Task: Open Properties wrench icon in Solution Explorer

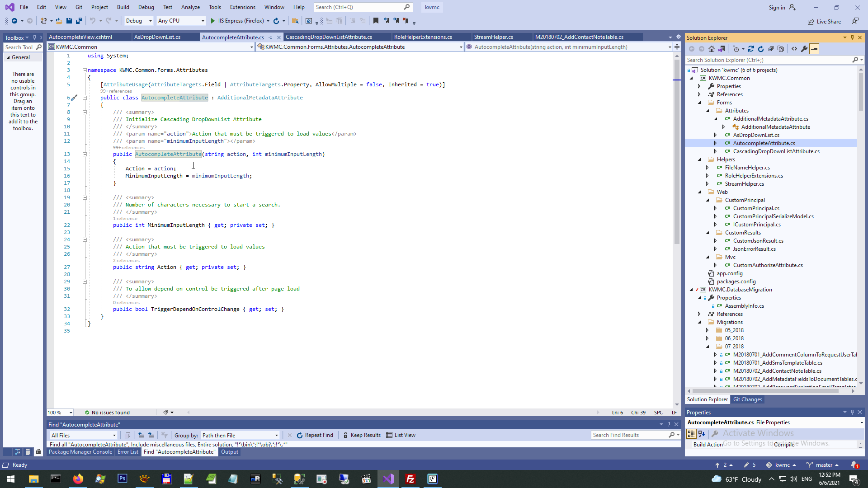Action: point(804,49)
